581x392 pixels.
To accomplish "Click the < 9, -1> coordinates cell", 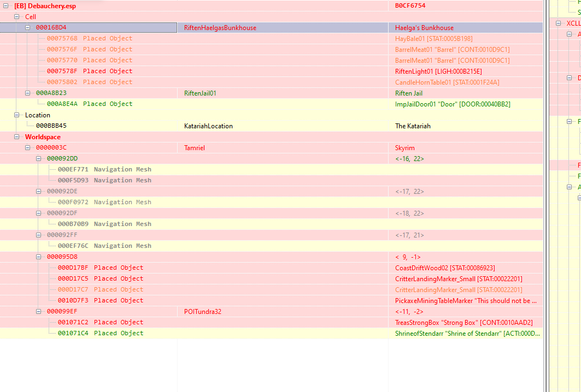I will pyautogui.click(x=465, y=257).
